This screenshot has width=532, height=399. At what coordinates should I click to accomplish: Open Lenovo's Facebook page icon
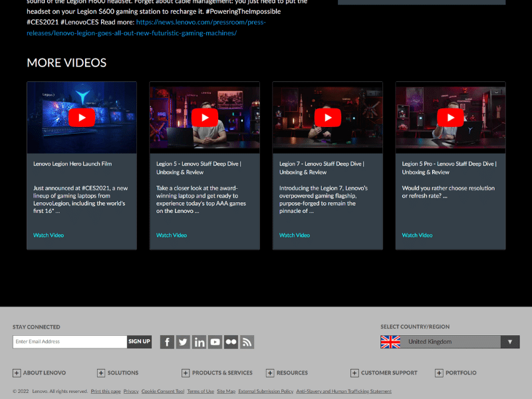167,342
